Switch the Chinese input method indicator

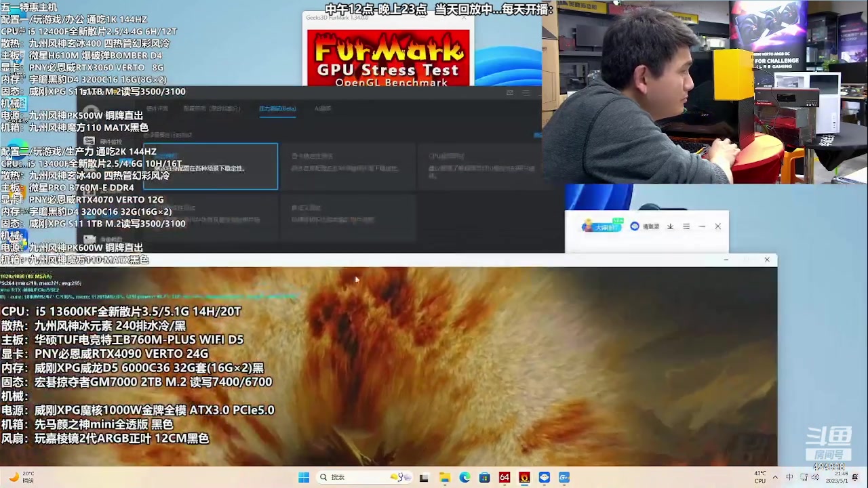[789, 477]
